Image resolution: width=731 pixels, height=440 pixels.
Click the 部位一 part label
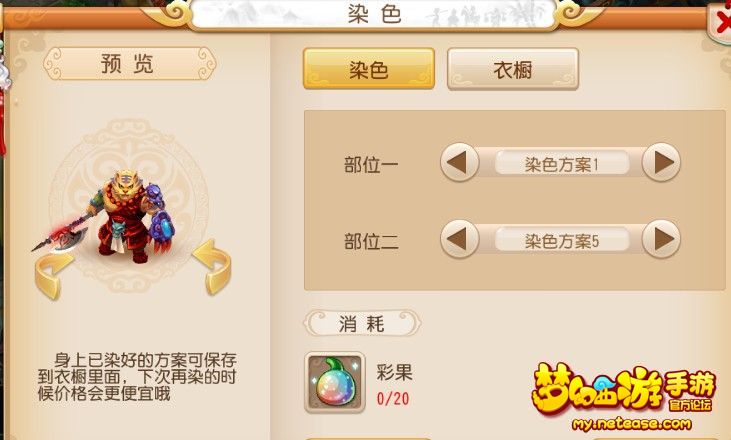point(371,165)
